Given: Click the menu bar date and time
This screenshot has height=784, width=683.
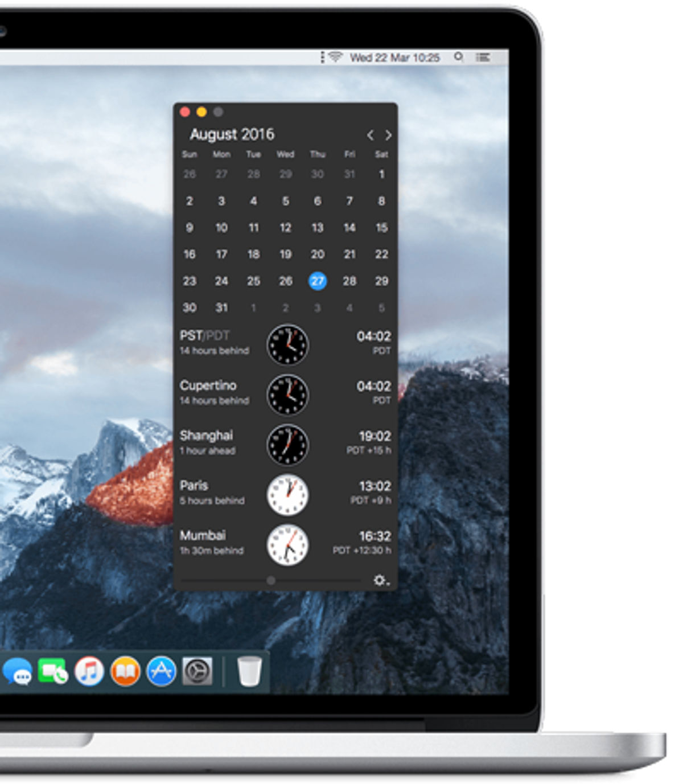Looking at the screenshot, I should pyautogui.click(x=394, y=58).
